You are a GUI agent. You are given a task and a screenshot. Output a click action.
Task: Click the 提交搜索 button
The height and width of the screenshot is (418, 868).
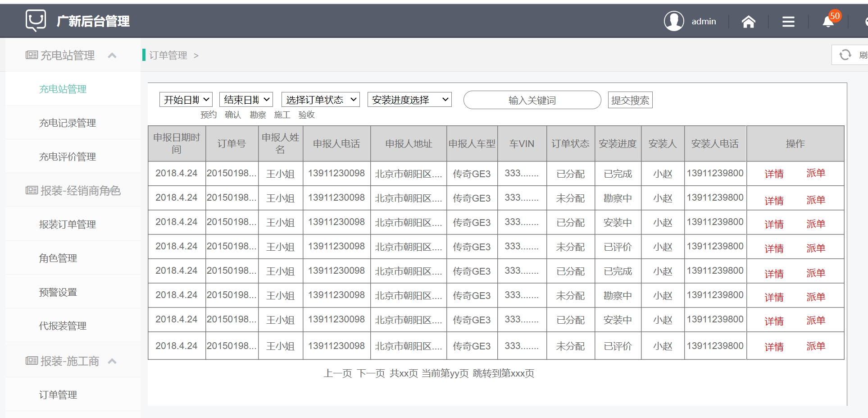point(630,100)
